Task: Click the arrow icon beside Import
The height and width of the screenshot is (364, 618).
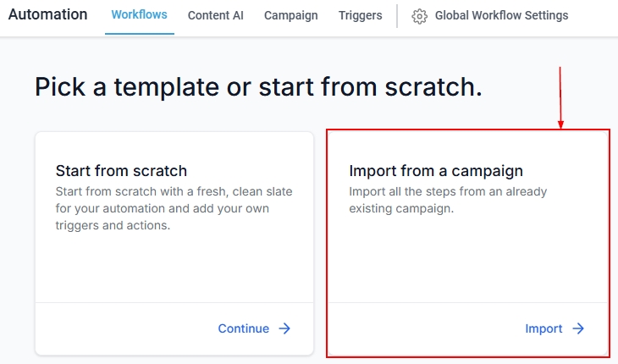Action: click(x=578, y=328)
